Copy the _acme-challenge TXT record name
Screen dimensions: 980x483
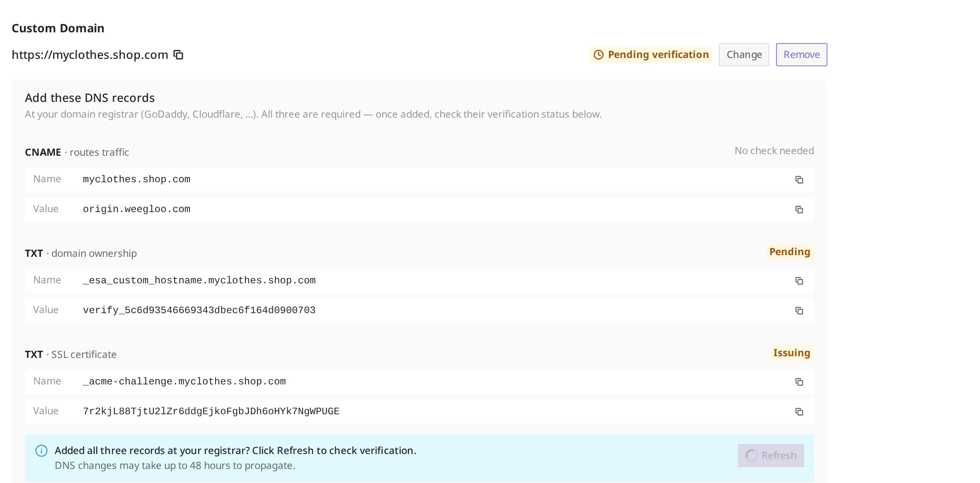(x=799, y=382)
